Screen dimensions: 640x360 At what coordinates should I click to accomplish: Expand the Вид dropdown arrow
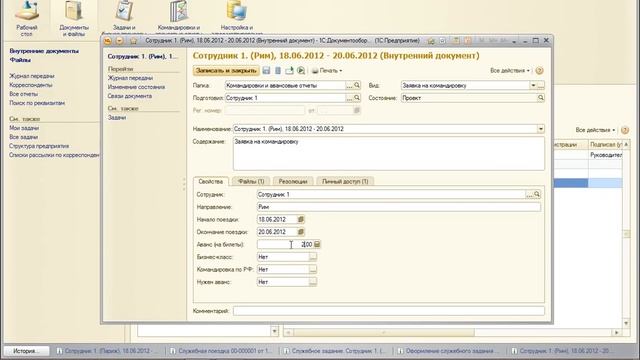pos(533,85)
